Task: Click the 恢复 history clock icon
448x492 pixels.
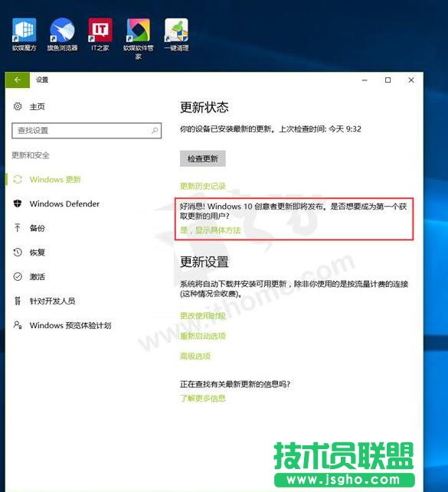Action: 18,252
